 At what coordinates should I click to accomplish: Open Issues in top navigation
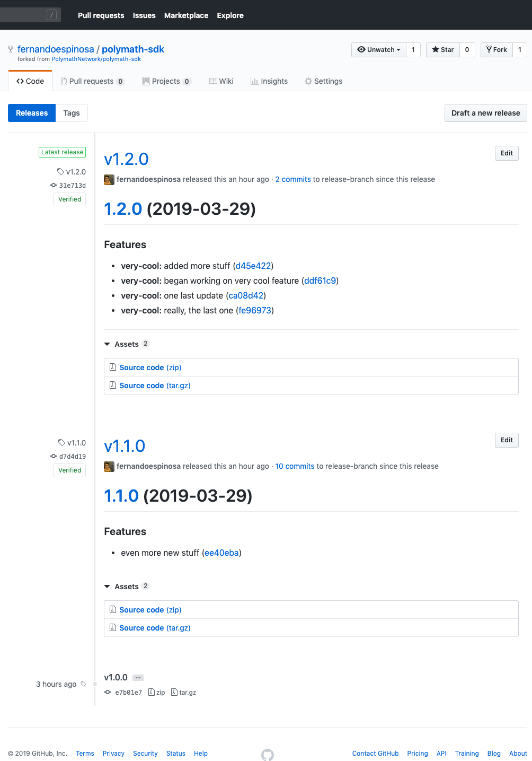(144, 15)
